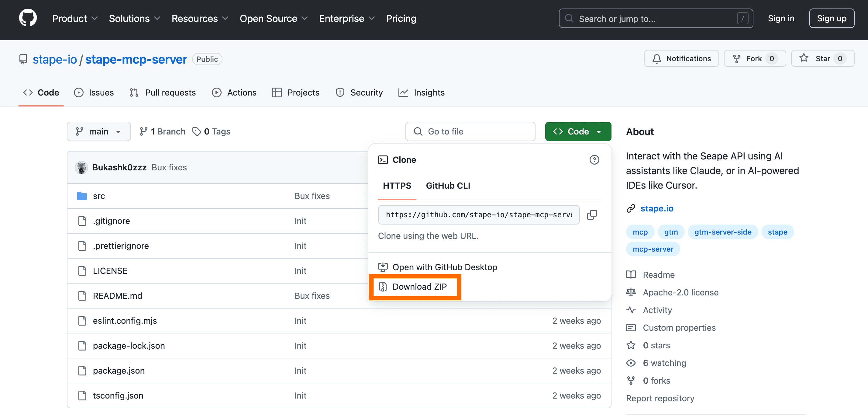Click the gtm topic tag

pos(671,232)
